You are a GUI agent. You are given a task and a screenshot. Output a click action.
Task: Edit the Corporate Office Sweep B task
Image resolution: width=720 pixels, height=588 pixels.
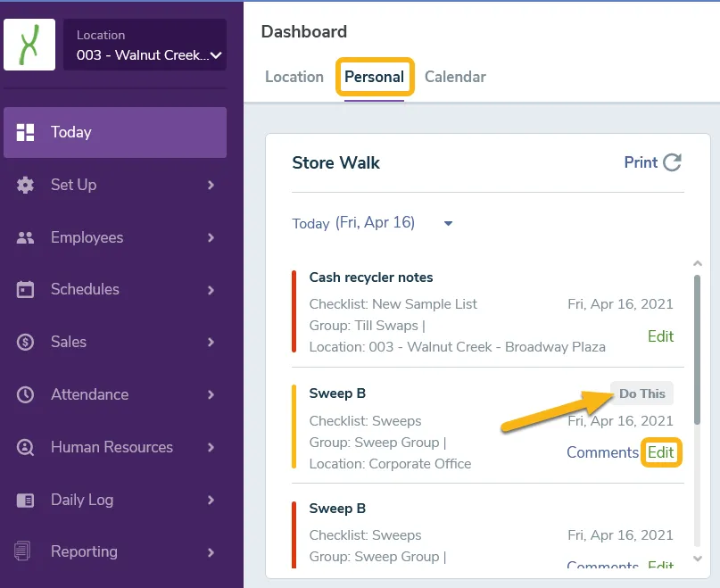[660, 452]
